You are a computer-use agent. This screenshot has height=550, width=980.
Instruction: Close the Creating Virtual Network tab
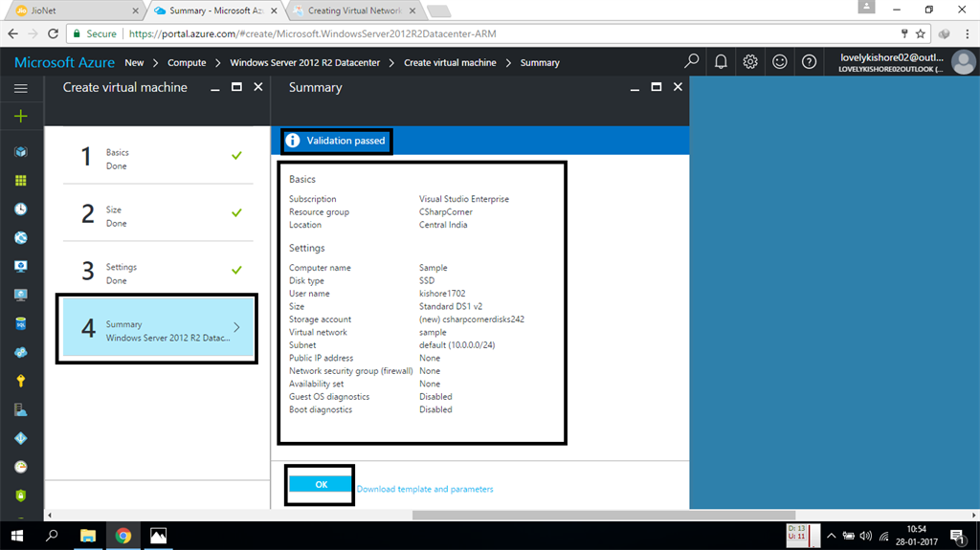coord(412,11)
